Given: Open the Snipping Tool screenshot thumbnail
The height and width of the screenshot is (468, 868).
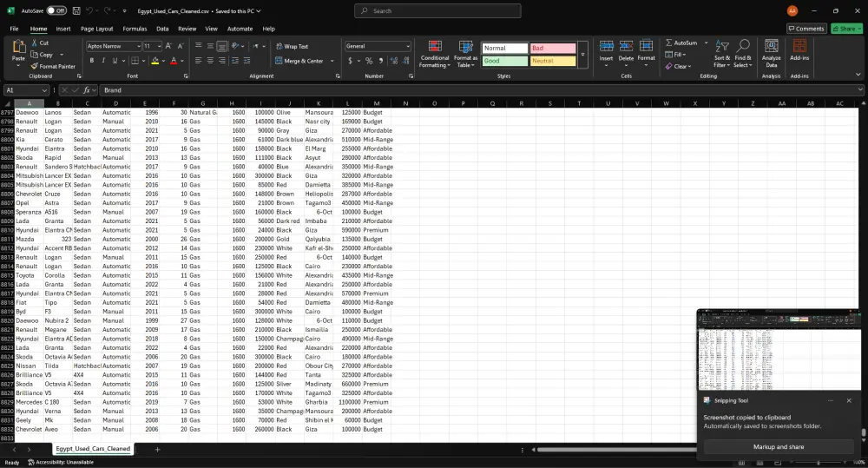Looking at the screenshot, I should (779, 350).
